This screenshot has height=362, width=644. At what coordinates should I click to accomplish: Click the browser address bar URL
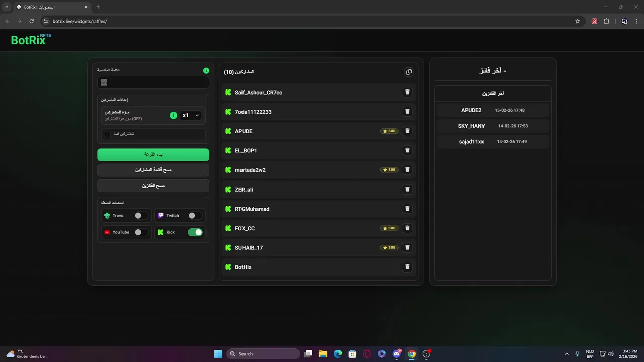[79, 21]
